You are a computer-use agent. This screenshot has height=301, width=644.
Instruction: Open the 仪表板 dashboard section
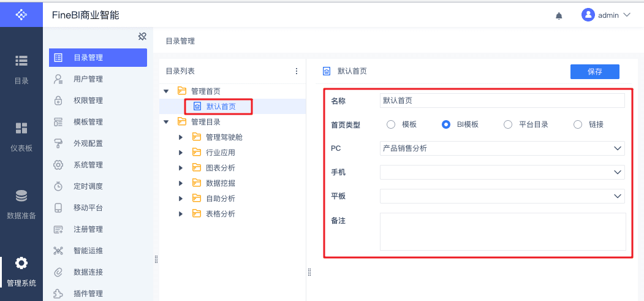pos(21,135)
